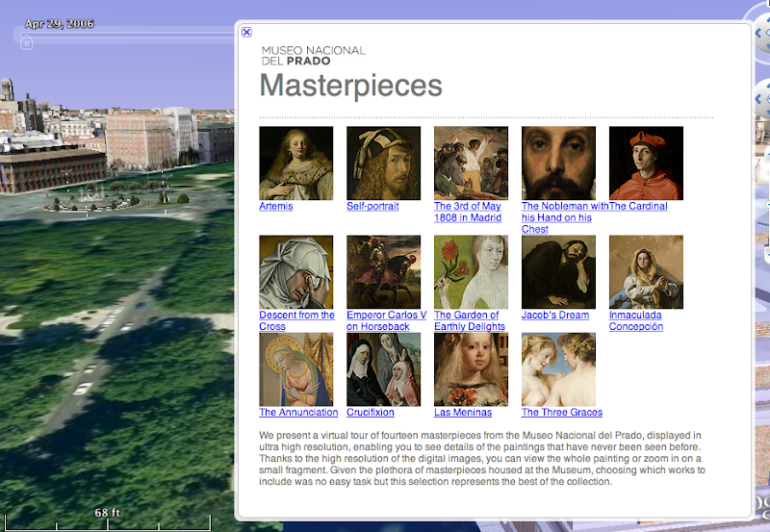Viewport: 770px width, 532px height.
Task: Open Las Meninas link
Action: point(463,413)
